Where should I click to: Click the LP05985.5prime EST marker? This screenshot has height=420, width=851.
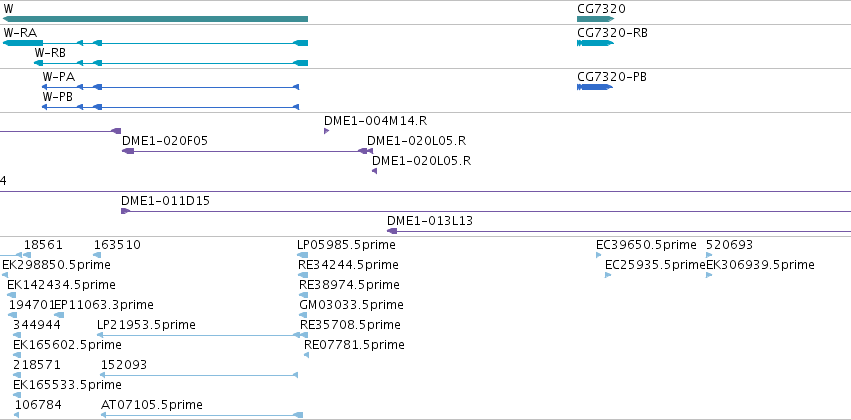tap(303, 255)
